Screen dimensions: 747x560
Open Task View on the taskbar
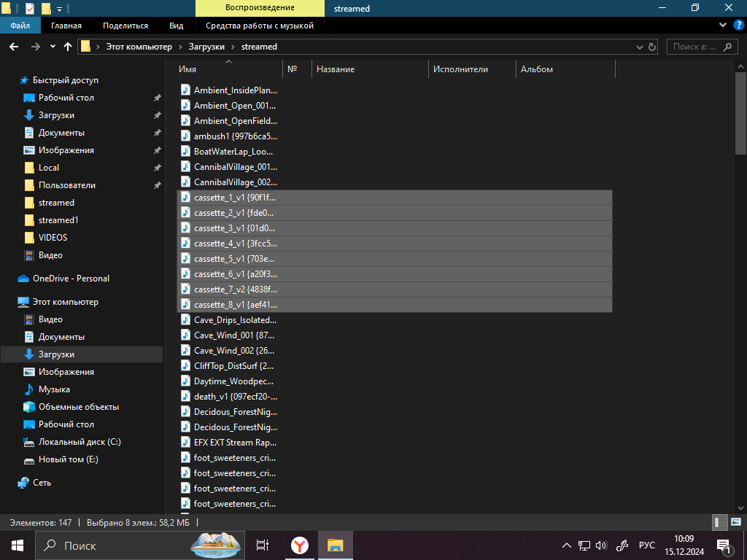[263, 545]
